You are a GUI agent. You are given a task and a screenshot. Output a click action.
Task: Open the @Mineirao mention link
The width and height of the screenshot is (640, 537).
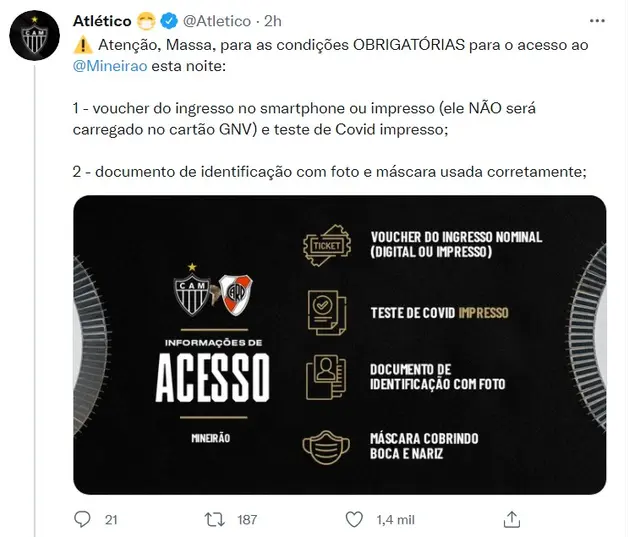point(110,66)
